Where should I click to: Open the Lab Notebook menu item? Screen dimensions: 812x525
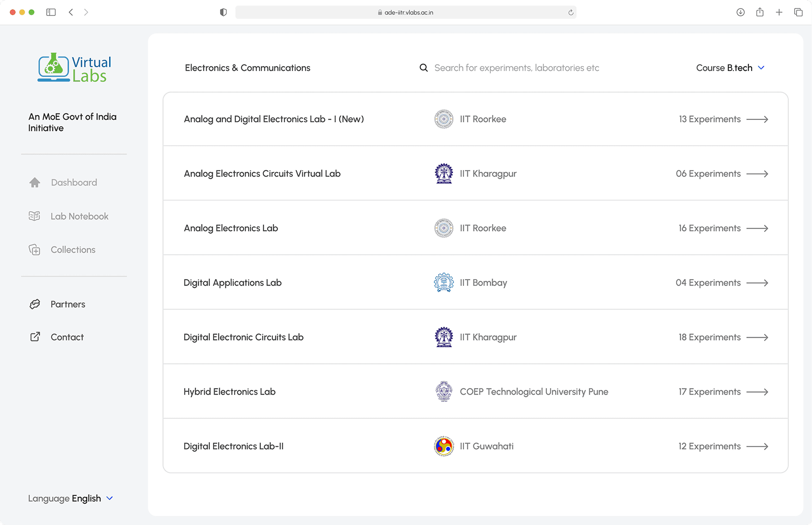pos(79,216)
